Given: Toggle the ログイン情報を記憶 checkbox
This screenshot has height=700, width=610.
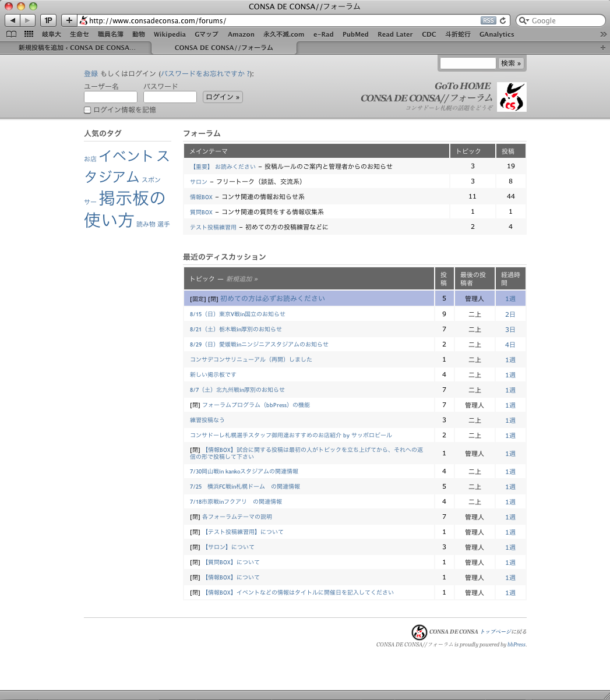Looking at the screenshot, I should (87, 110).
